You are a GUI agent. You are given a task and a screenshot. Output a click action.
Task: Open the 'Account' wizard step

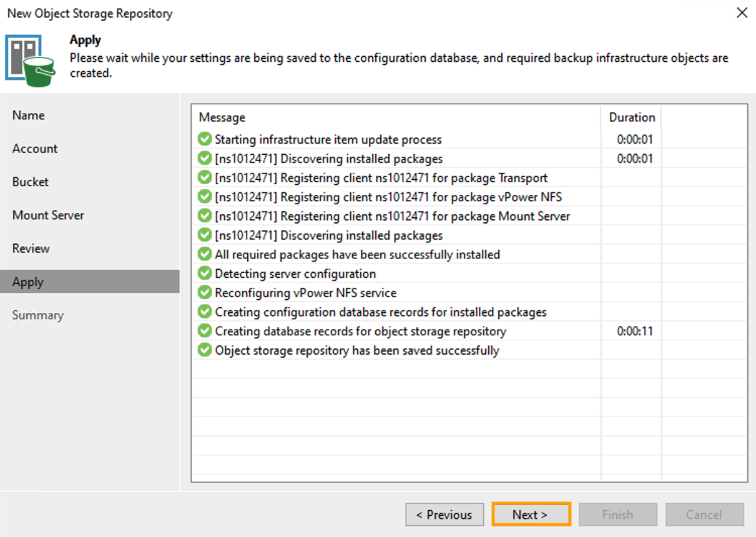35,149
